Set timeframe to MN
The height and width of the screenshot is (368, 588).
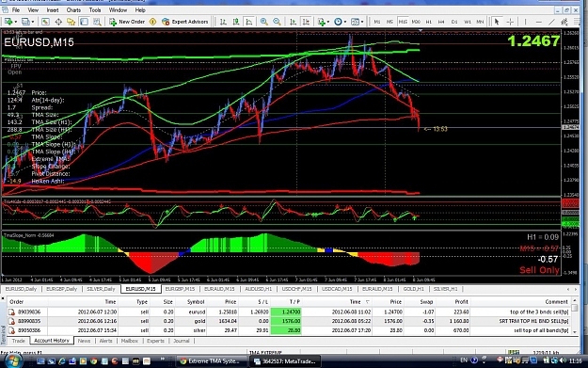pos(480,22)
